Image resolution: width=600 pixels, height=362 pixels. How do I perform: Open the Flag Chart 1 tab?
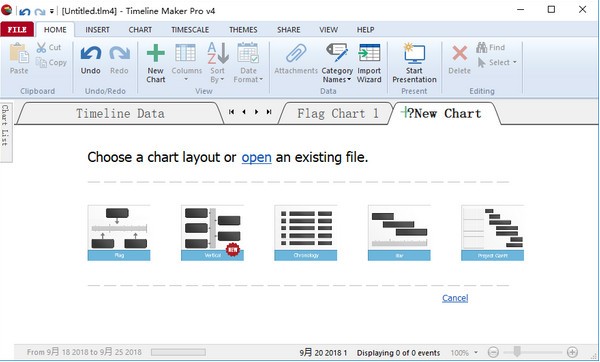tap(338, 113)
